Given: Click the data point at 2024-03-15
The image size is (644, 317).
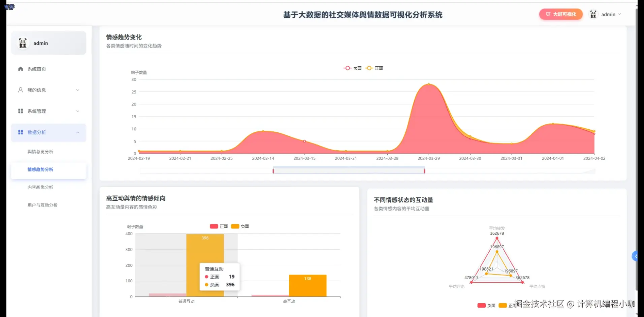Looking at the screenshot, I should (304, 141).
